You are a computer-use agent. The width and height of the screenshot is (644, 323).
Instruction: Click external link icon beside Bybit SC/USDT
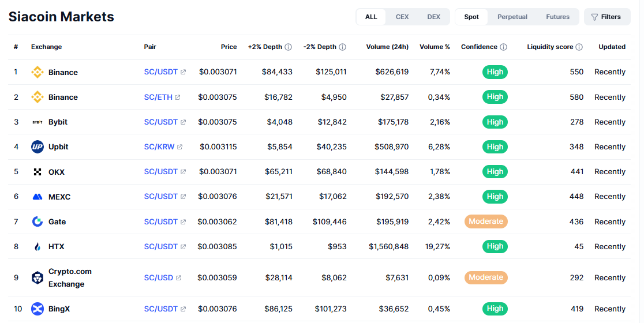point(183,122)
